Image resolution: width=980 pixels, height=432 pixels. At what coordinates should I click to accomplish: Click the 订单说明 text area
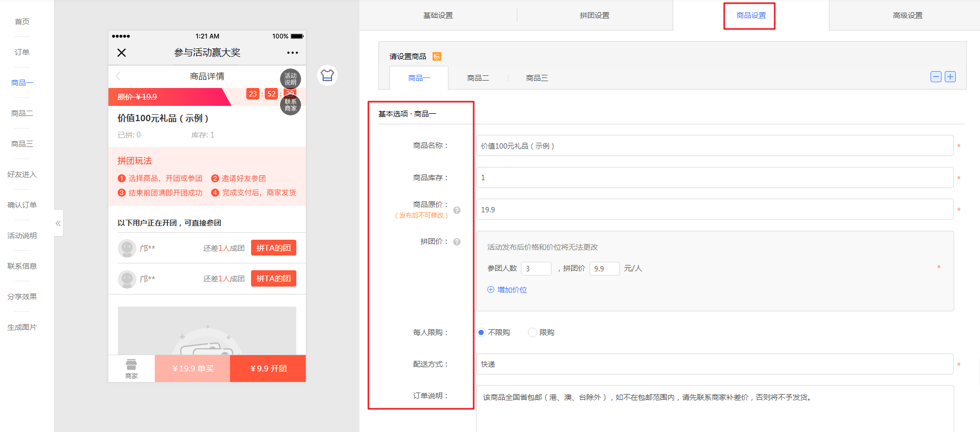pyautogui.click(x=715, y=409)
